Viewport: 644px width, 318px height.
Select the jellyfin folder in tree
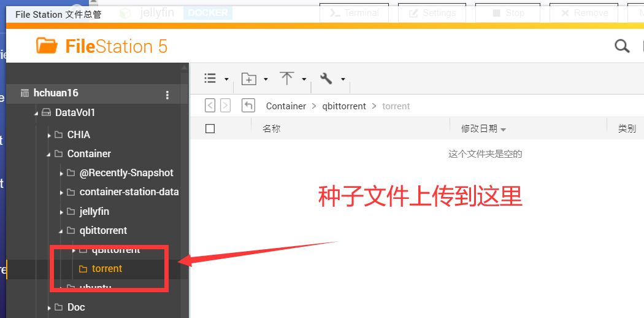pyautogui.click(x=94, y=212)
